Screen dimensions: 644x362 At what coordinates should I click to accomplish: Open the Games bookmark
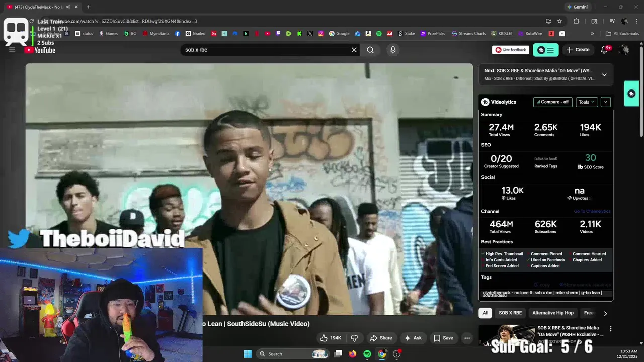coord(108,33)
